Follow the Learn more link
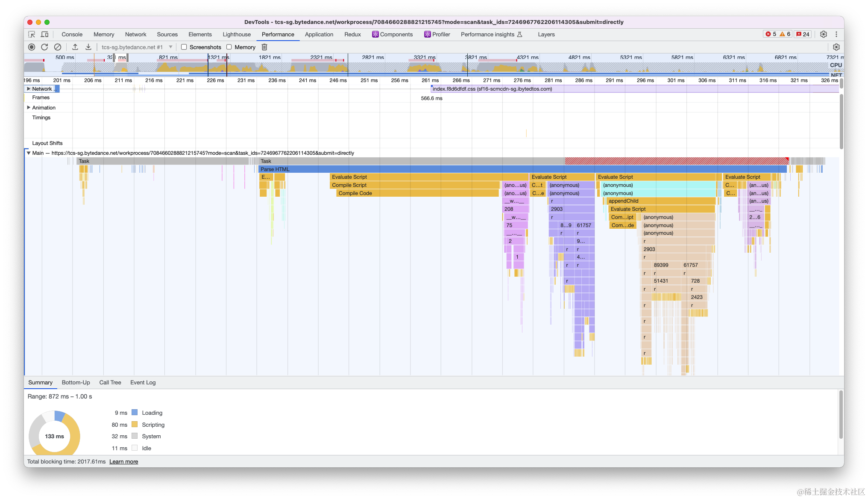The image size is (868, 499). pyautogui.click(x=123, y=461)
